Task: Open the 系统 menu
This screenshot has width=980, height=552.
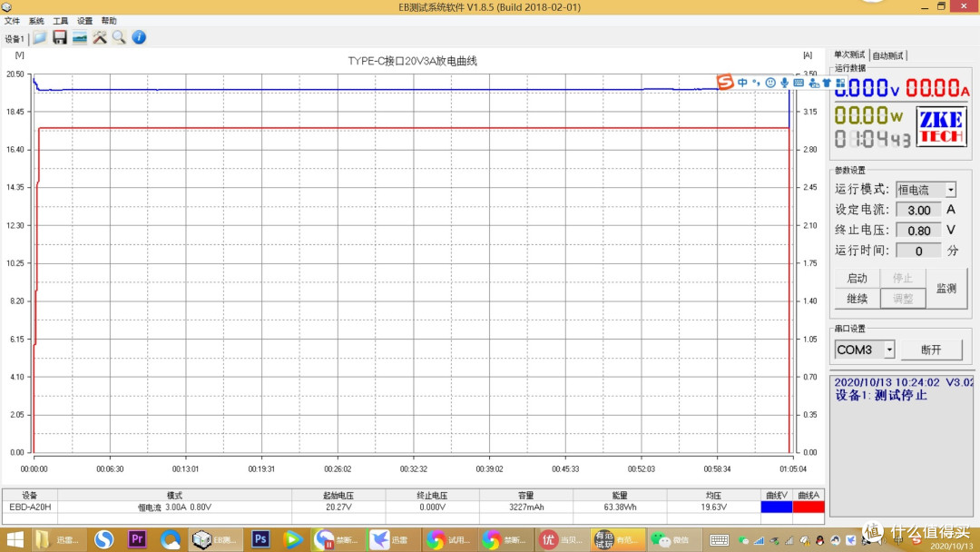Action: (36, 21)
